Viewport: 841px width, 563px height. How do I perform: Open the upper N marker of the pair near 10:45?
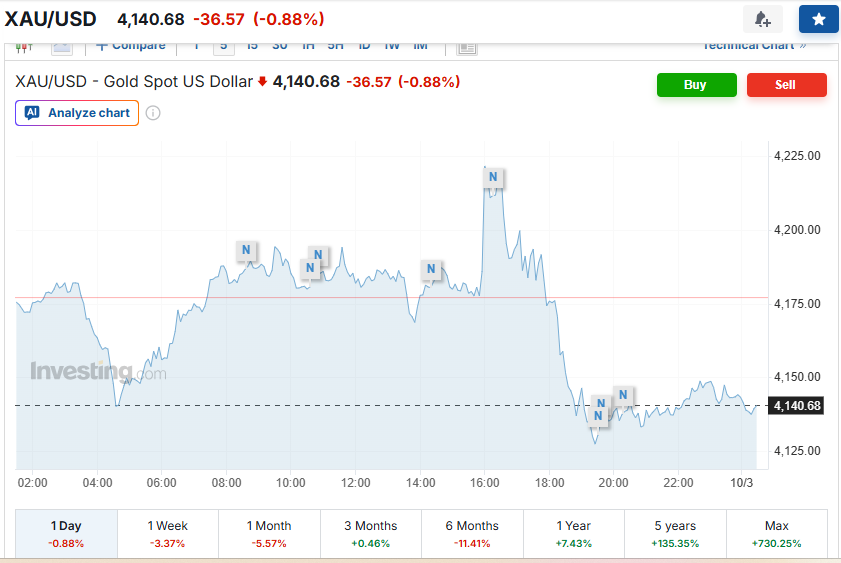[318, 255]
